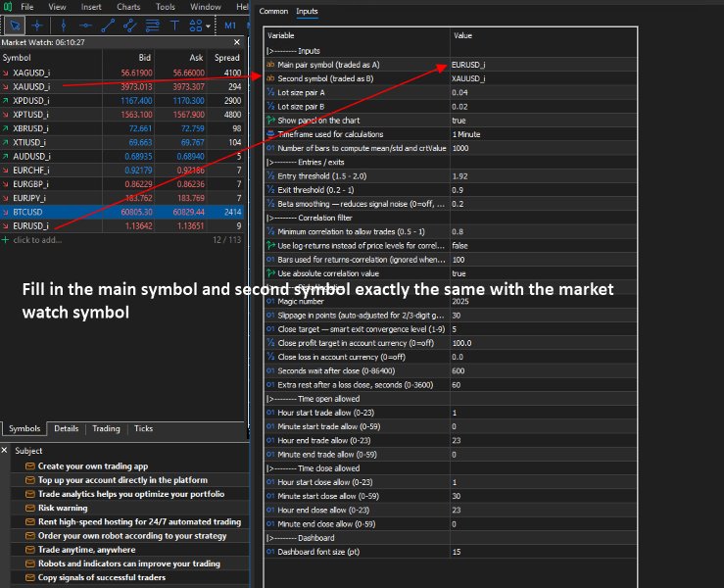Click the 'click to add...' symbol field

click(37, 240)
